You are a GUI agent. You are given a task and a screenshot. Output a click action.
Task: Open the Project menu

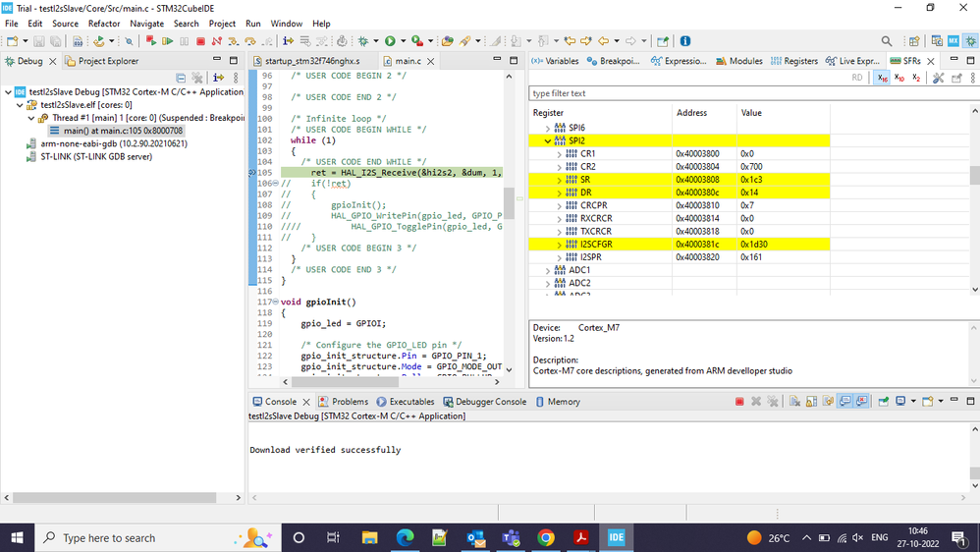[222, 24]
